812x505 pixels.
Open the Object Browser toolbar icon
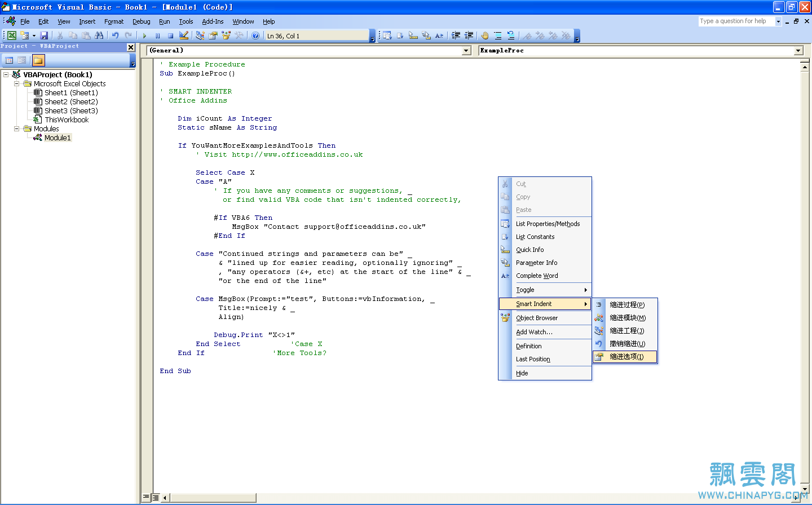[x=226, y=35]
